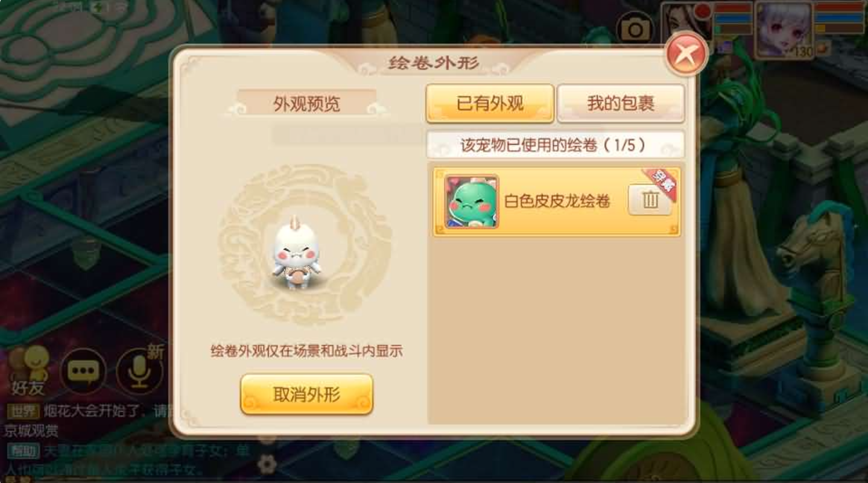
Task: Tap the microphone voice icon
Action: (x=139, y=371)
